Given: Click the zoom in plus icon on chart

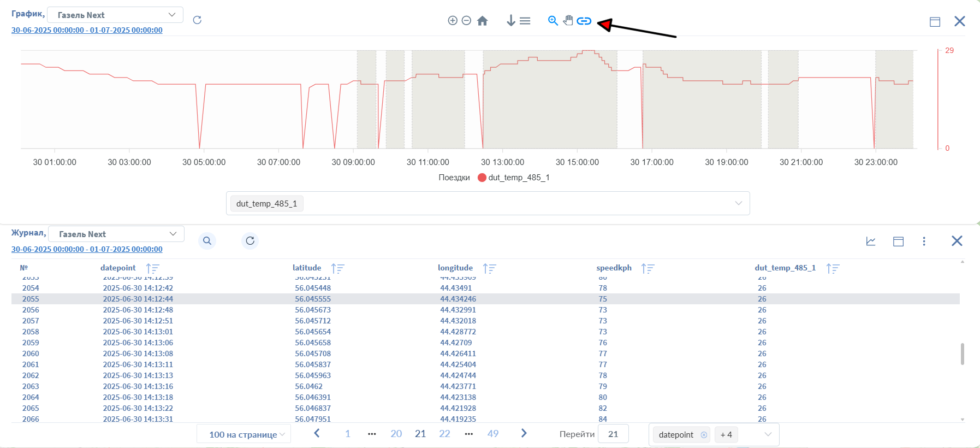Looking at the screenshot, I should tap(453, 21).
